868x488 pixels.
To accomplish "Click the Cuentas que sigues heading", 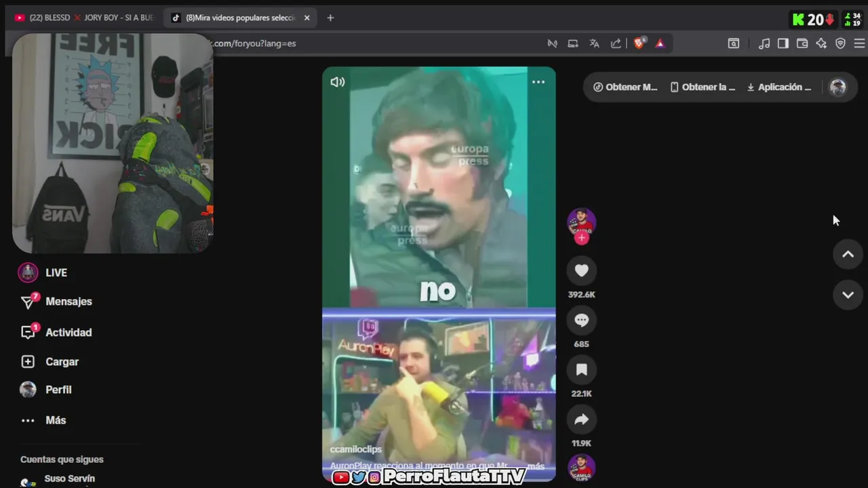I will 62,460.
